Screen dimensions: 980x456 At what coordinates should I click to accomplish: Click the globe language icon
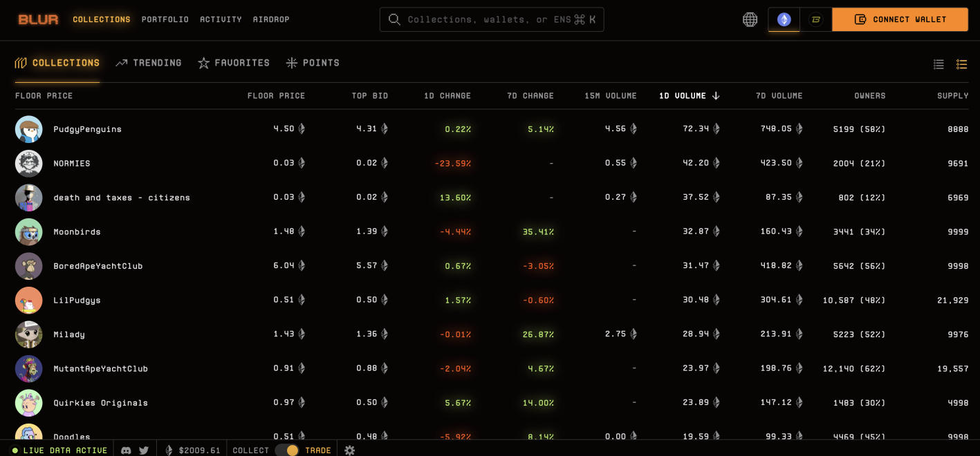[x=750, y=19]
